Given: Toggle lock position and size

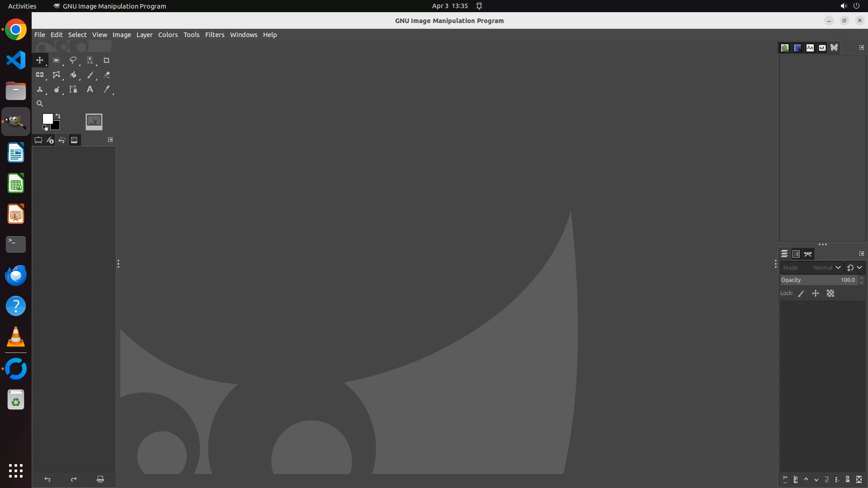Looking at the screenshot, I should coord(816,294).
